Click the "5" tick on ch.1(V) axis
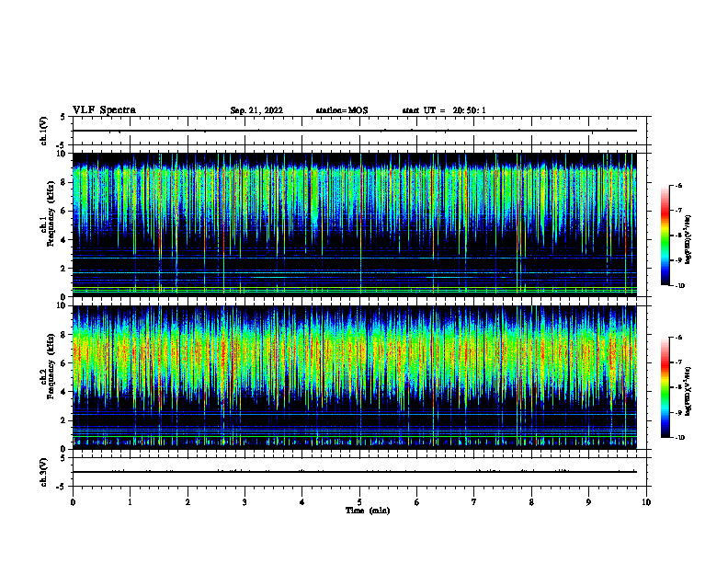Viewport: 728px width, 563px height. point(64,117)
